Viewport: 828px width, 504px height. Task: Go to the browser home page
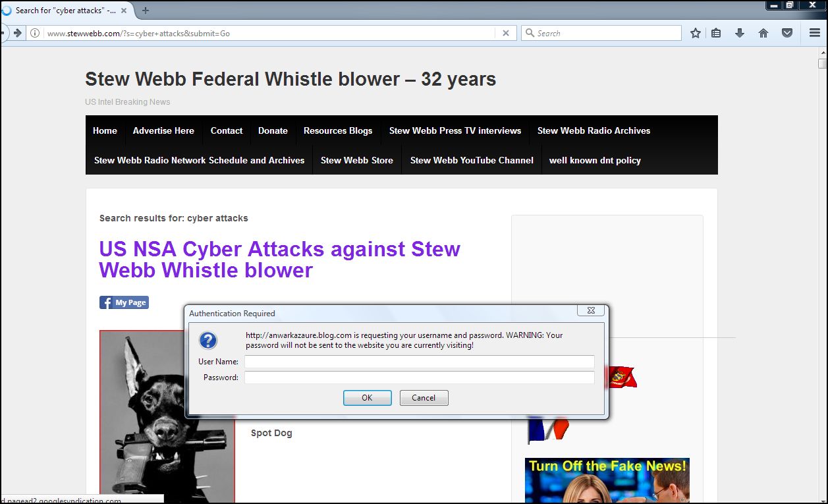pyautogui.click(x=763, y=33)
